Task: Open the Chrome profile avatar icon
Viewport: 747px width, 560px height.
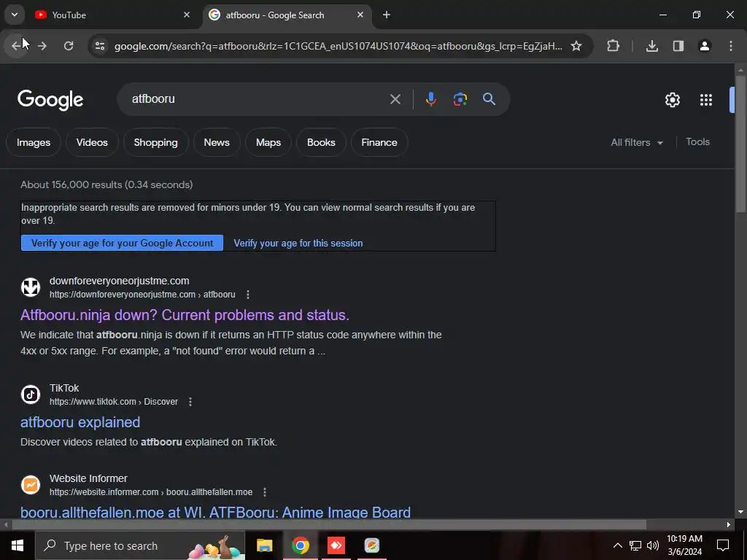Action: [705, 46]
